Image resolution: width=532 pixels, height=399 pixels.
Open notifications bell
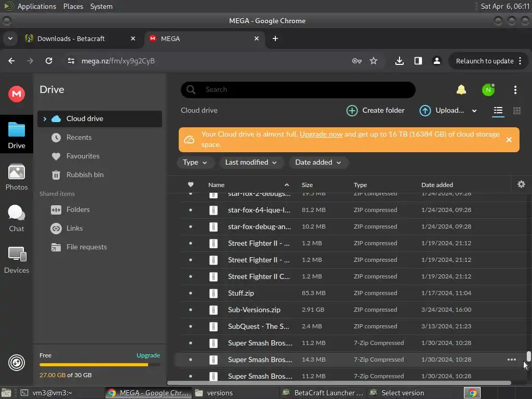(x=461, y=90)
